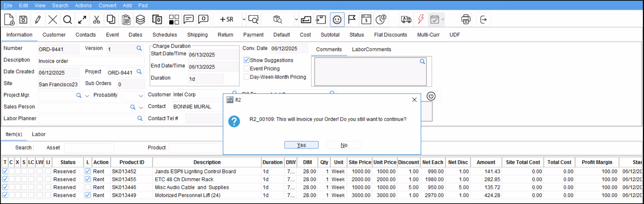Click the save floppy disk icon

click(23, 20)
